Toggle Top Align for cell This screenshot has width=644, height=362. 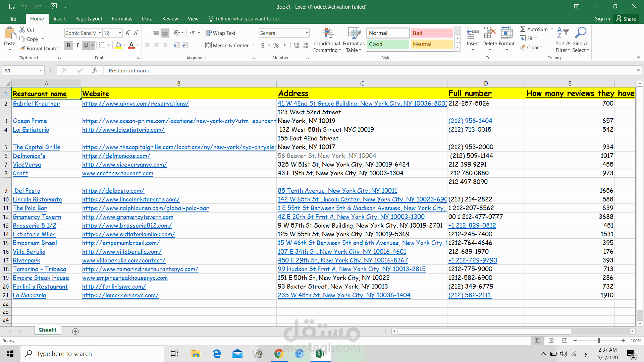point(148,33)
